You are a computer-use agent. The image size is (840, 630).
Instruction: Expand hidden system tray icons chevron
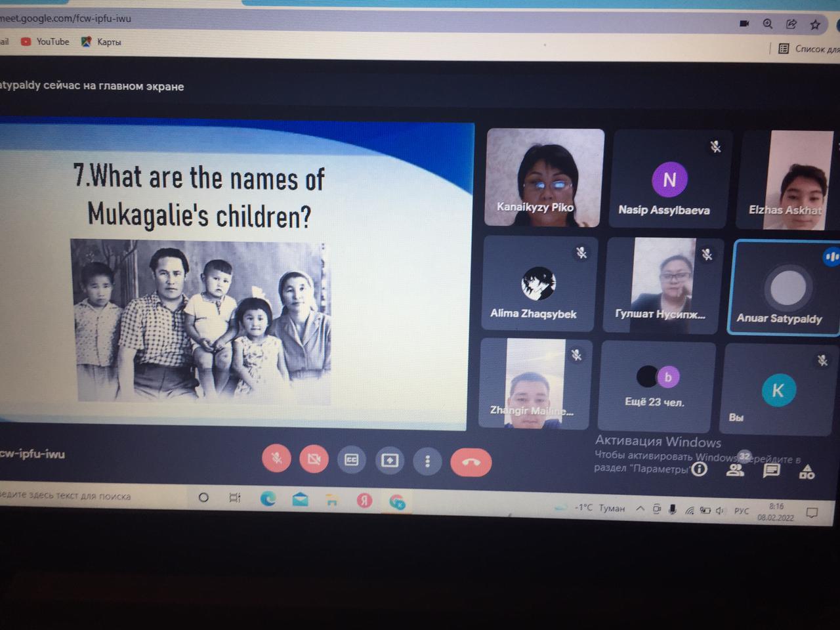click(x=640, y=509)
